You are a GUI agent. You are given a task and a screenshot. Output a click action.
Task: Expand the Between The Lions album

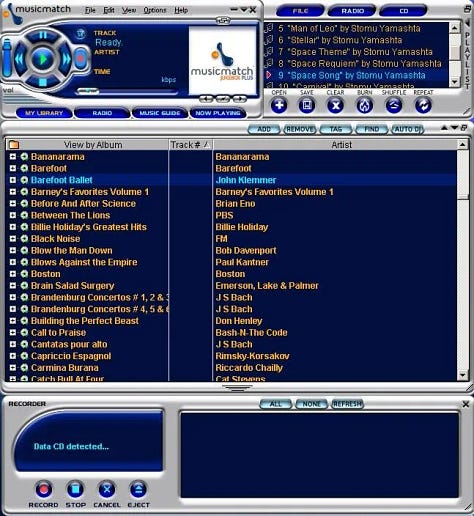(13, 215)
